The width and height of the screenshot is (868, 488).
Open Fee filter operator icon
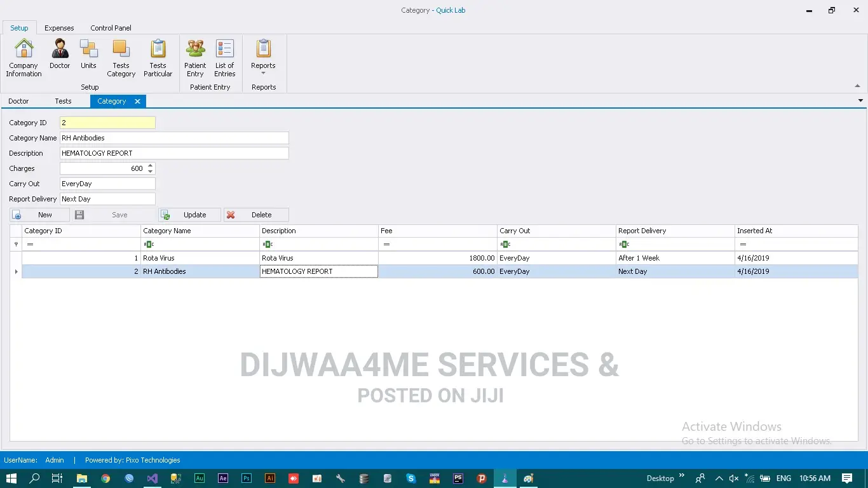[386, 245]
